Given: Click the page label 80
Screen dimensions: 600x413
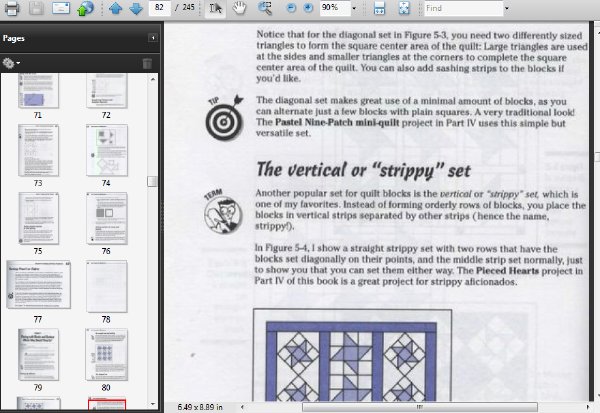Looking at the screenshot, I should click(x=106, y=387).
